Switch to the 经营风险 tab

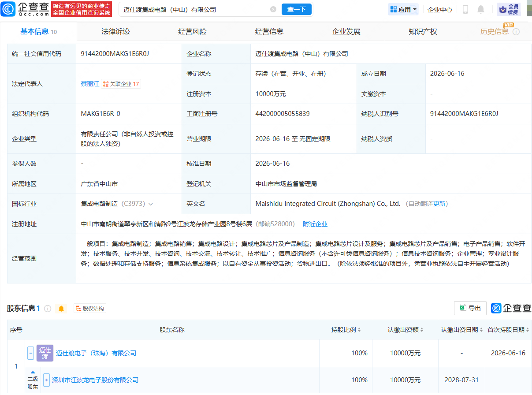pyautogui.click(x=192, y=31)
